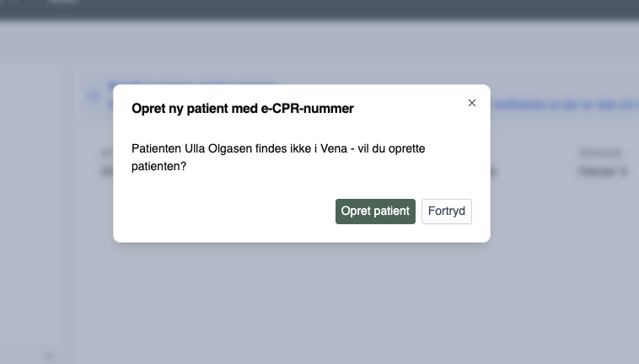Click the blurred row cell right of dialog

pyautogui.click(x=494, y=171)
